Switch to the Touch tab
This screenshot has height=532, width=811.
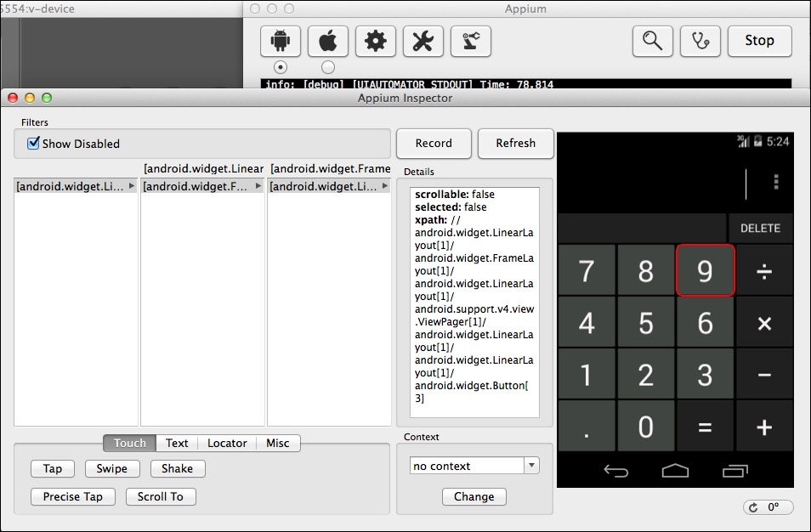coord(130,443)
